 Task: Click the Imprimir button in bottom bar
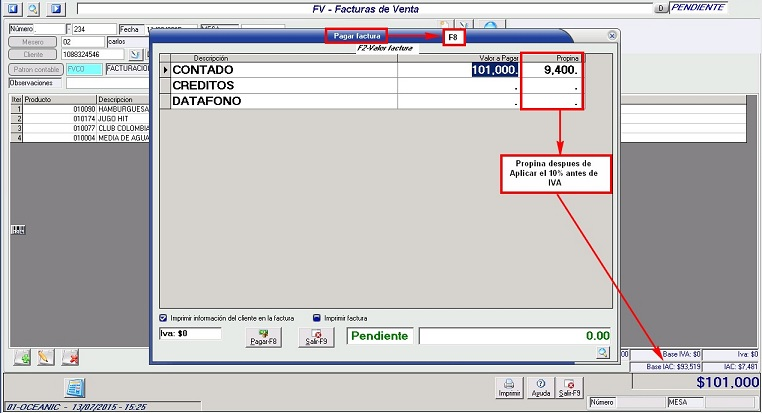pyautogui.click(x=509, y=387)
